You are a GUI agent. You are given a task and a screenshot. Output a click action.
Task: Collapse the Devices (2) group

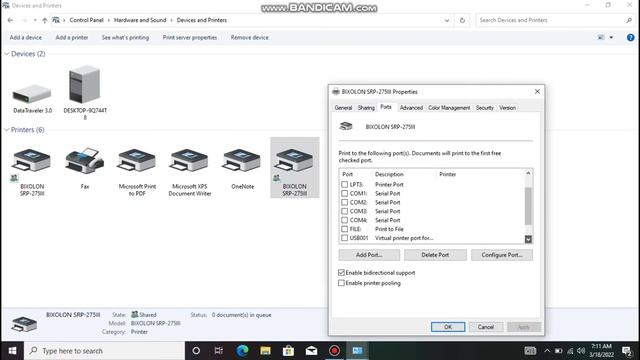pyautogui.click(x=7, y=54)
